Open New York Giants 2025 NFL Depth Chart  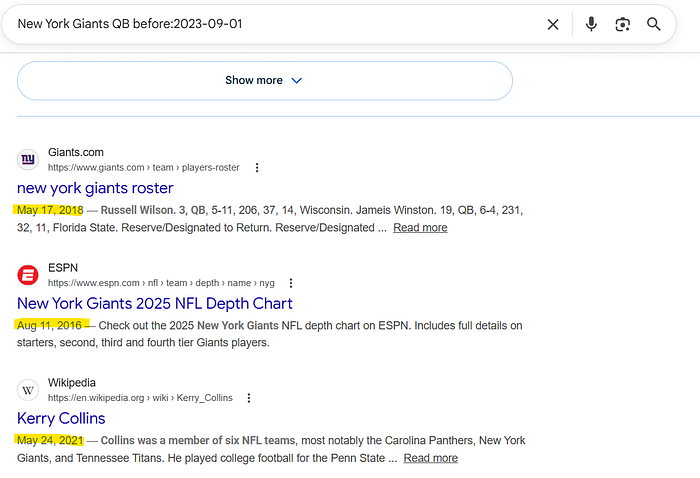click(154, 304)
